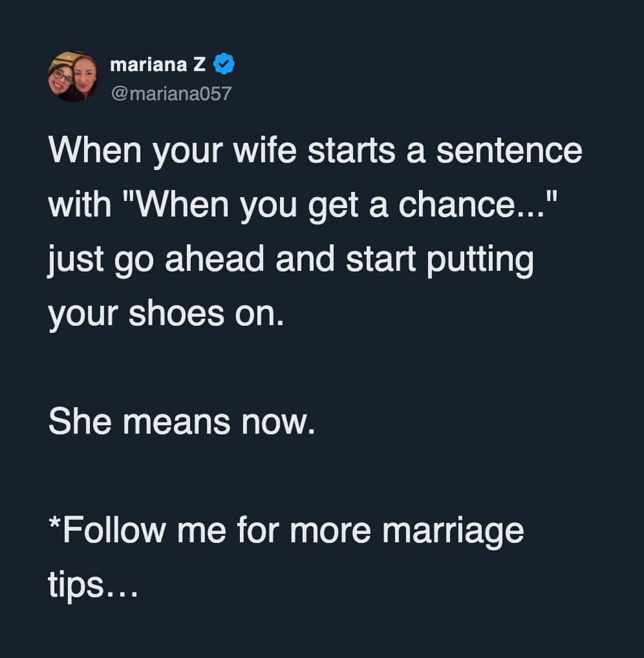The image size is (644, 658).
Task: Open the @mariana057 handle link
Action: (171, 94)
